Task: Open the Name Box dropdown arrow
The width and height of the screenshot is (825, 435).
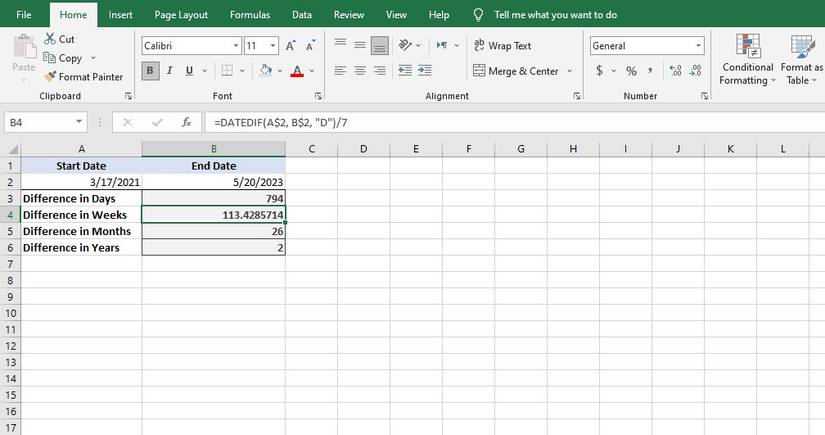Action: click(x=80, y=122)
